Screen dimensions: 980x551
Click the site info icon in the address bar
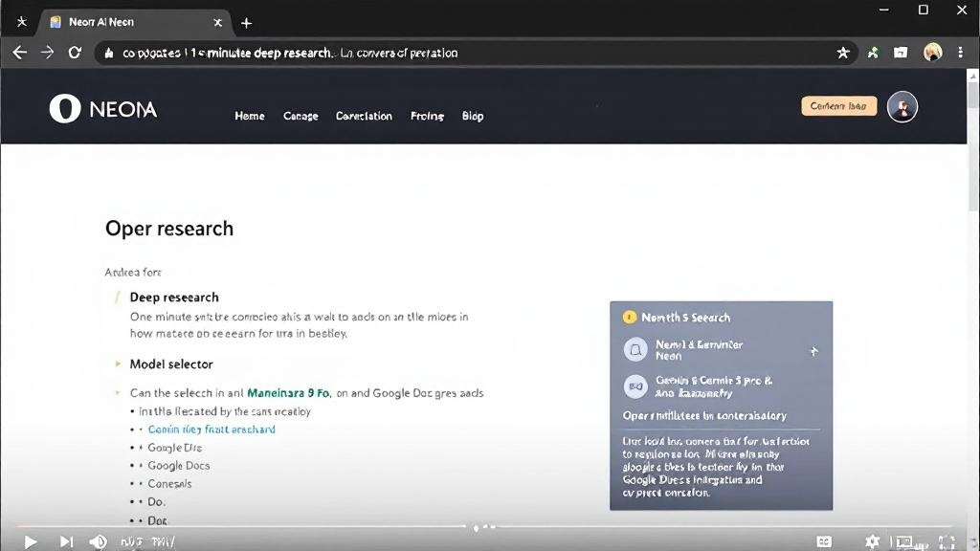point(108,53)
